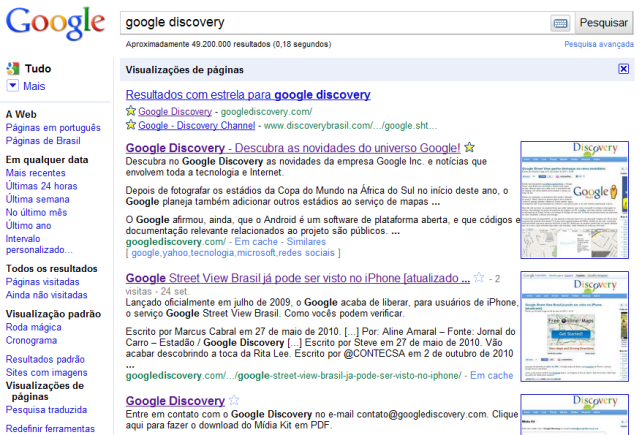
Task: Star the Google Street View Brasil result
Action: 479,278
